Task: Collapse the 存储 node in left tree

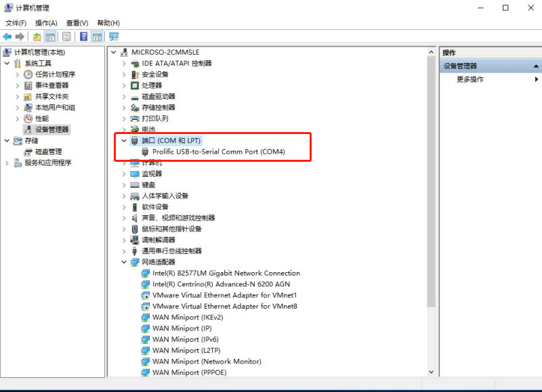Action: pyautogui.click(x=7, y=141)
